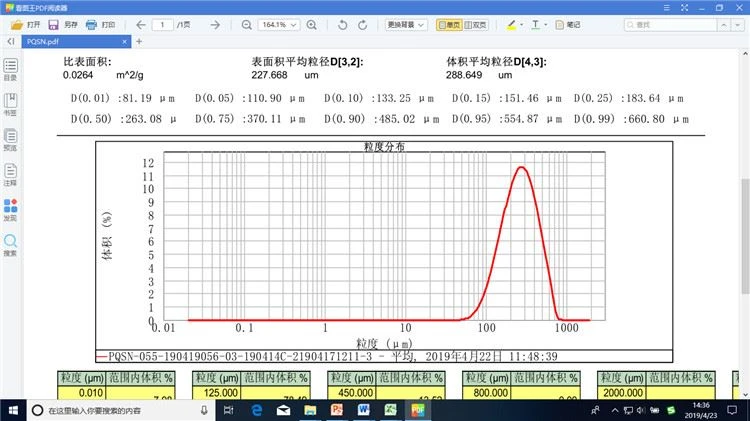The height and width of the screenshot is (421, 750).
Task: Open the sidebar search panel (搜索)
Action: click(x=10, y=245)
